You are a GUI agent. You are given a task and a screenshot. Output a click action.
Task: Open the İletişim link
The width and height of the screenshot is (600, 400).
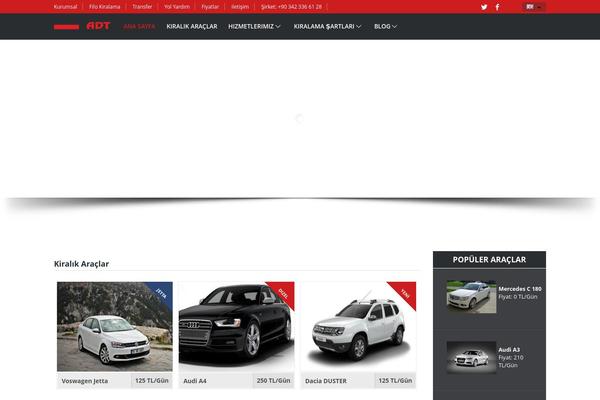pyautogui.click(x=240, y=7)
